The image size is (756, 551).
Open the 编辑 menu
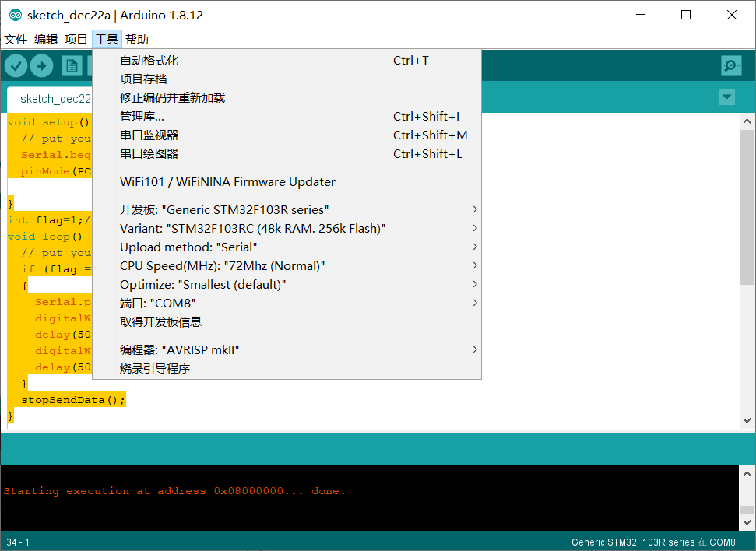point(46,39)
